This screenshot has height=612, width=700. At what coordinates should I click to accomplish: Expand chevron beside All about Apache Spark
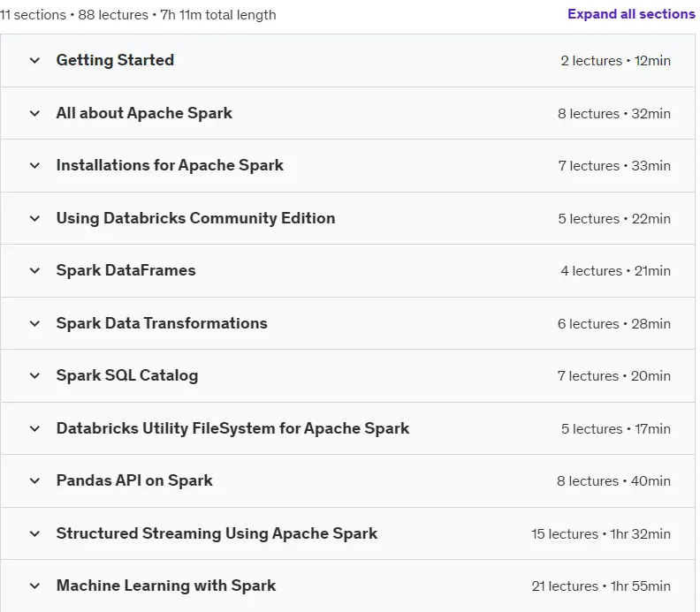coord(34,114)
